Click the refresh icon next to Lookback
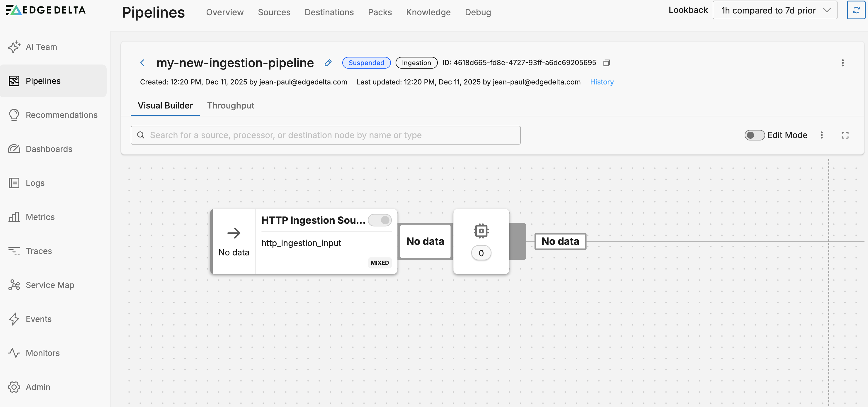Viewport: 868px width, 407px height. pos(856,10)
